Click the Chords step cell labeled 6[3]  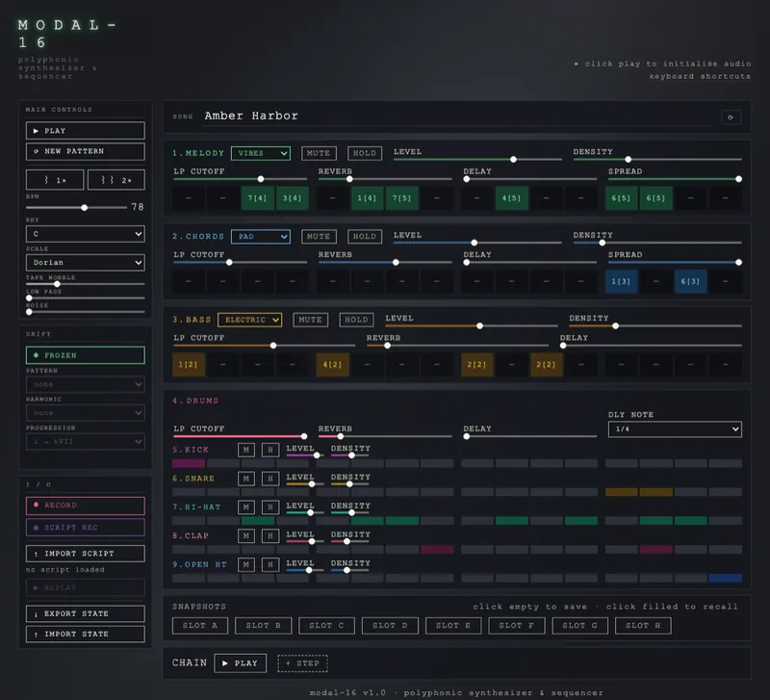690,281
